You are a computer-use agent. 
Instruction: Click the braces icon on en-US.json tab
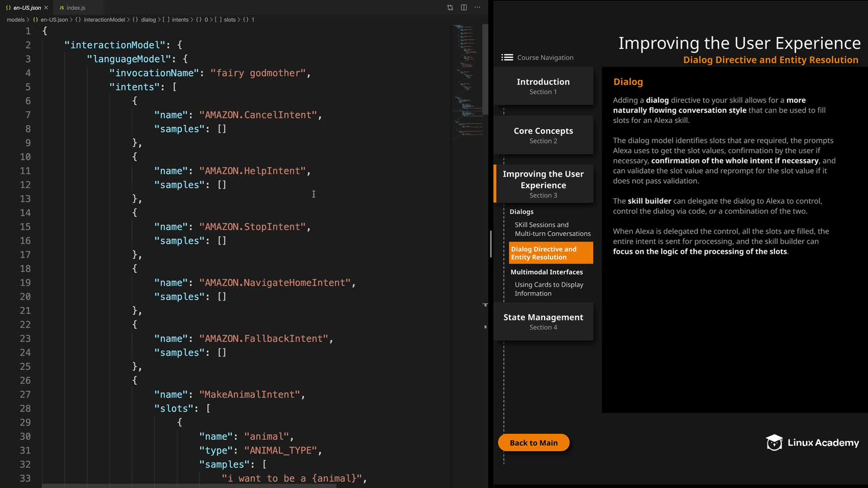click(x=8, y=8)
